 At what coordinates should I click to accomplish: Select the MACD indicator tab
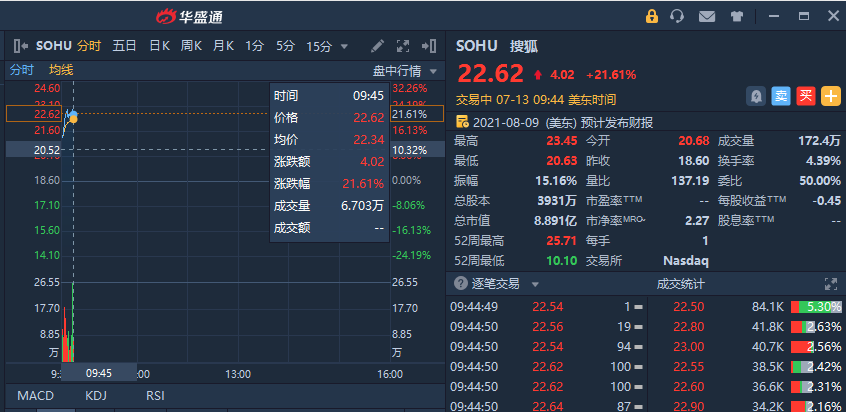35,396
